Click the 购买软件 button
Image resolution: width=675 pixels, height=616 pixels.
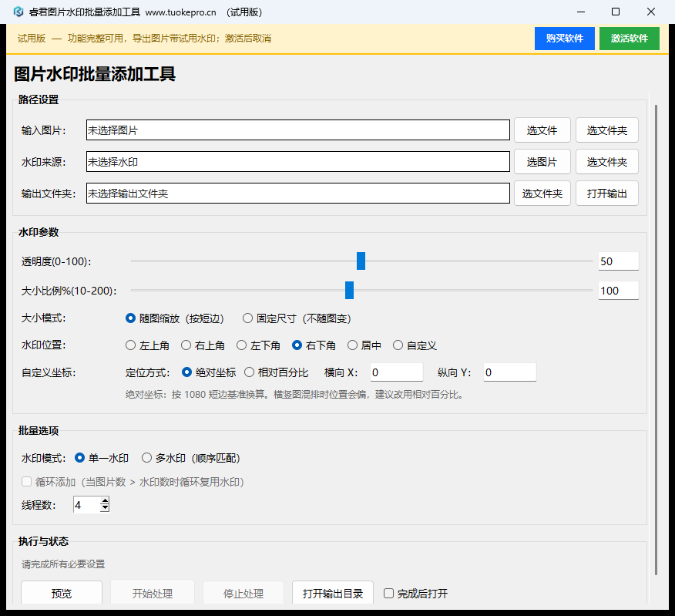click(x=564, y=39)
